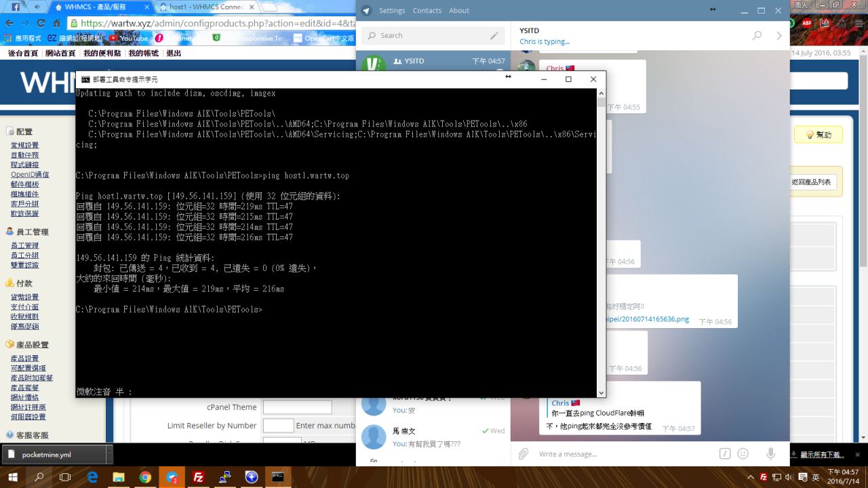Screen dimensions: 868x488
Task: Open the emoji picker in Telegram
Action: pos(743,454)
